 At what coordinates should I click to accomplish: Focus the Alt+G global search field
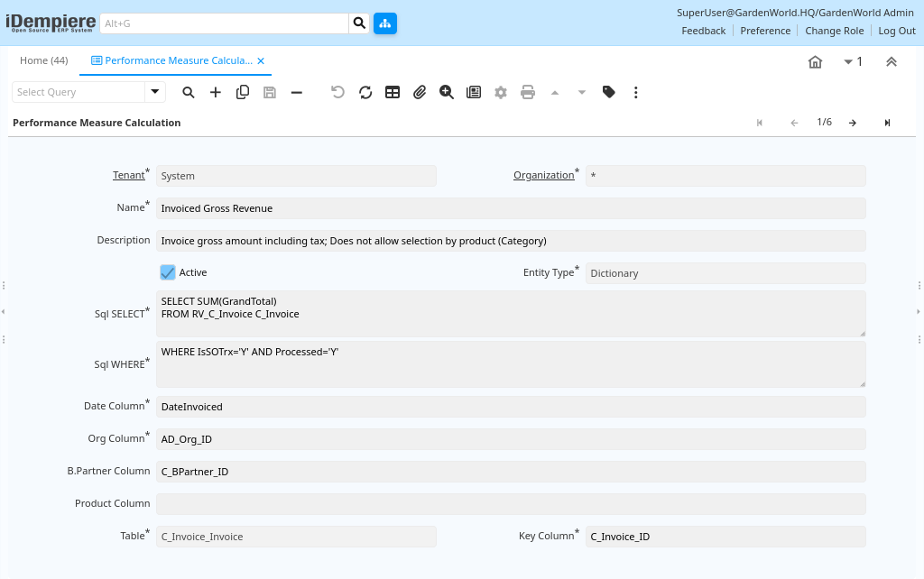(225, 23)
